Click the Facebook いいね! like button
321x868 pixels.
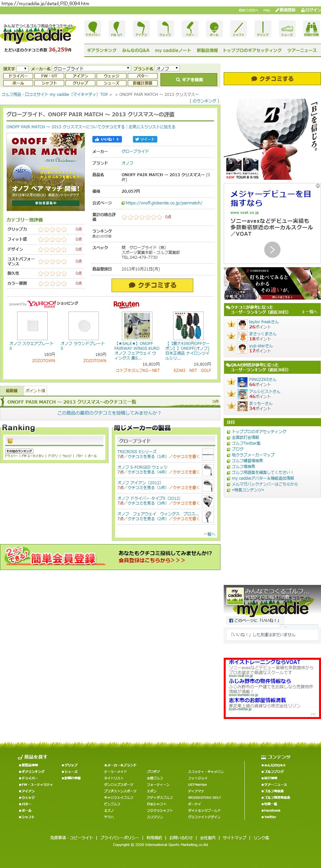(x=107, y=139)
